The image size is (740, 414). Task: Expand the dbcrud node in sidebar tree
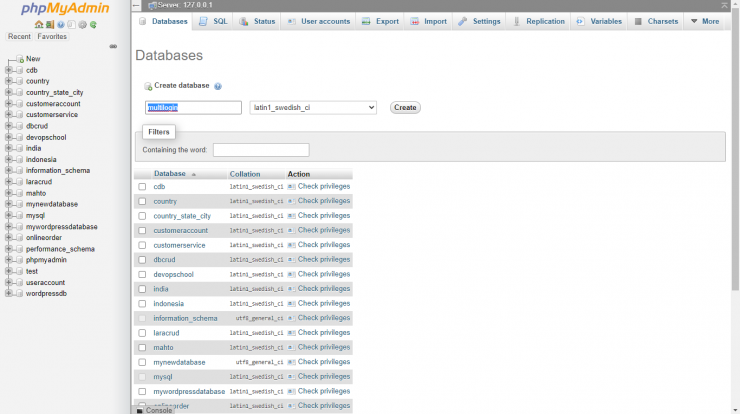[8, 126]
